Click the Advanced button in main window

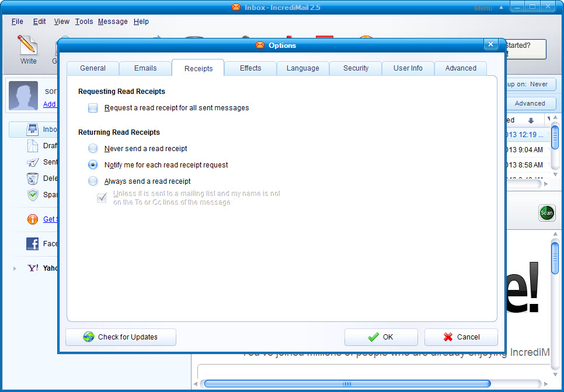pos(531,103)
